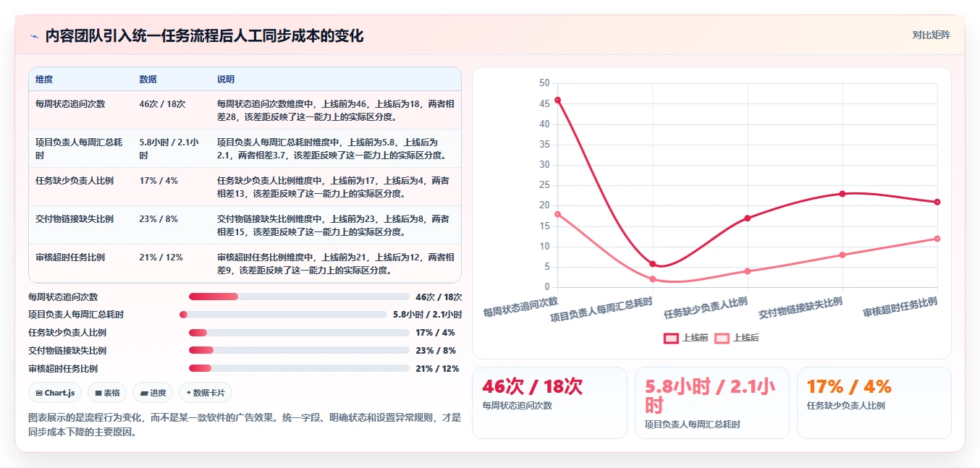
Task: Open the 17% / 4% data card
Action: 874,403
